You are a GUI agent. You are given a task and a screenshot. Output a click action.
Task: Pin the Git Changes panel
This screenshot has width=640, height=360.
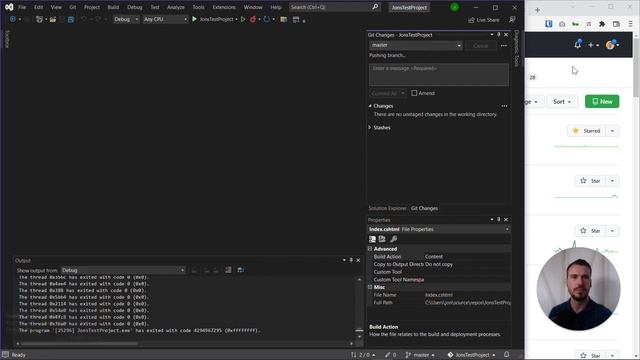coord(499,35)
